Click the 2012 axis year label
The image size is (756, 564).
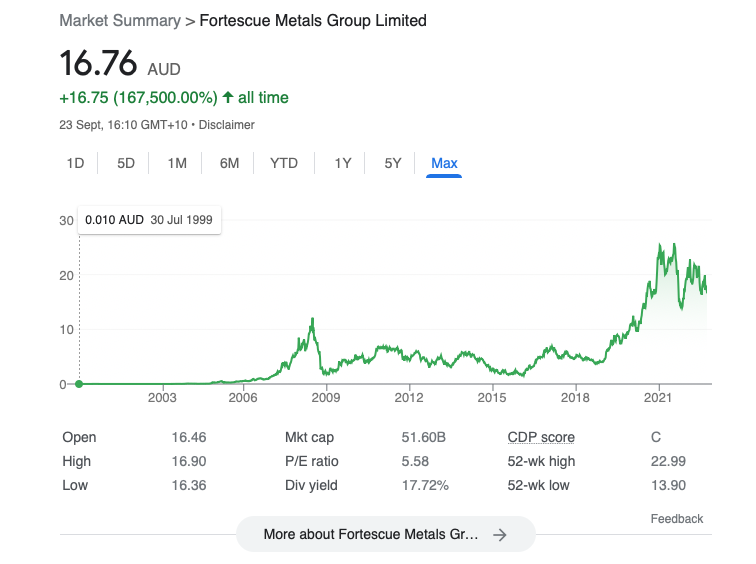pos(409,398)
